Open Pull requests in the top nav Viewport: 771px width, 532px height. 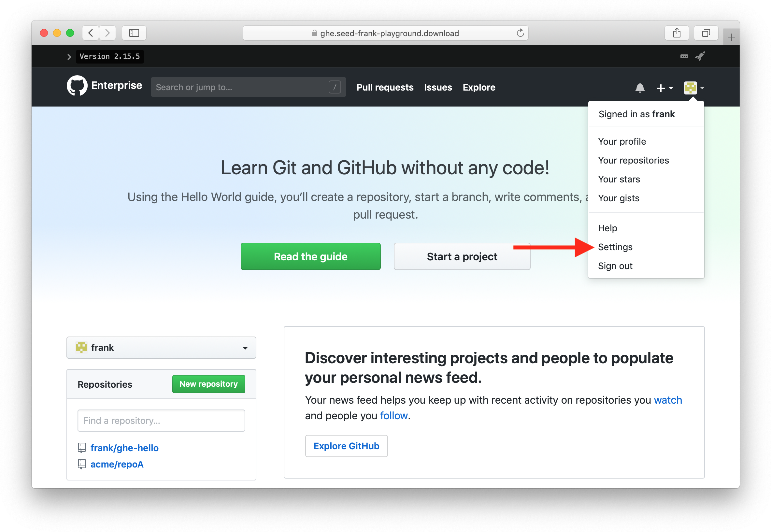[385, 87]
